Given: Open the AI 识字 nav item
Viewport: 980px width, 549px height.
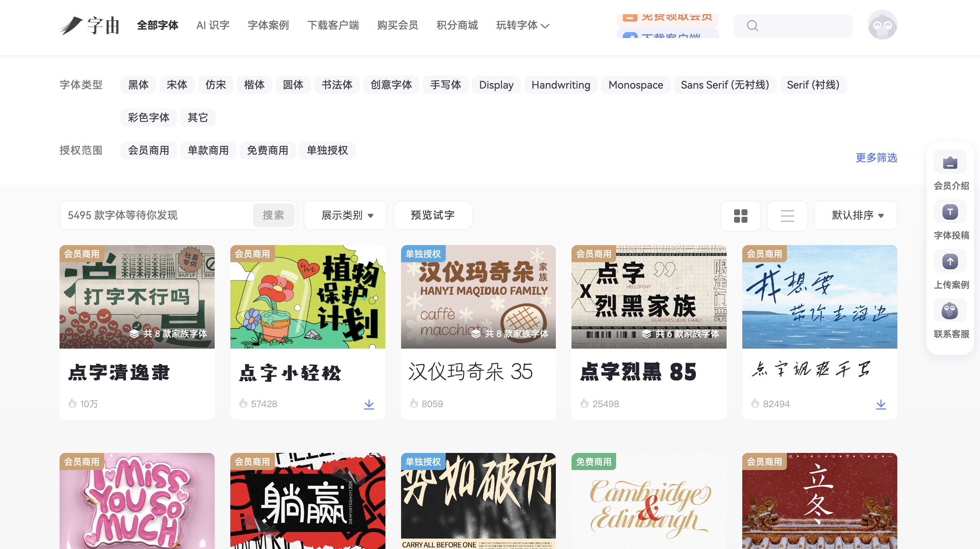Looking at the screenshot, I should [213, 25].
